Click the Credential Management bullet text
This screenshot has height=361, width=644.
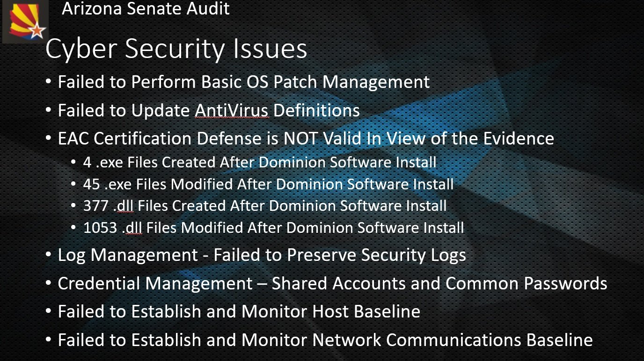[x=332, y=283]
